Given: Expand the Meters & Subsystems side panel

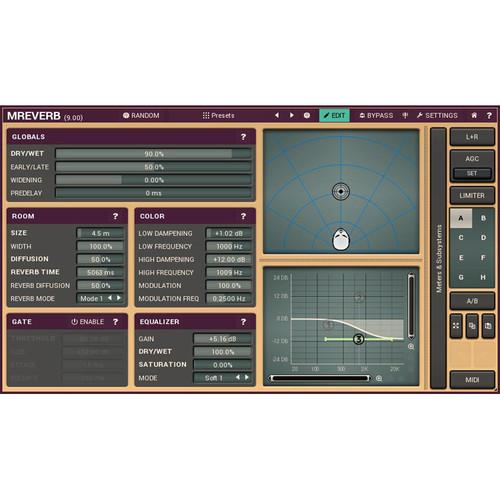Looking at the screenshot, I should [x=438, y=258].
